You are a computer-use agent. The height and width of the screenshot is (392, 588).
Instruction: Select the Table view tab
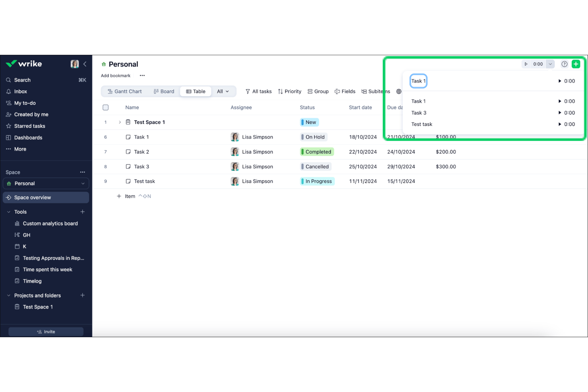pos(196,91)
